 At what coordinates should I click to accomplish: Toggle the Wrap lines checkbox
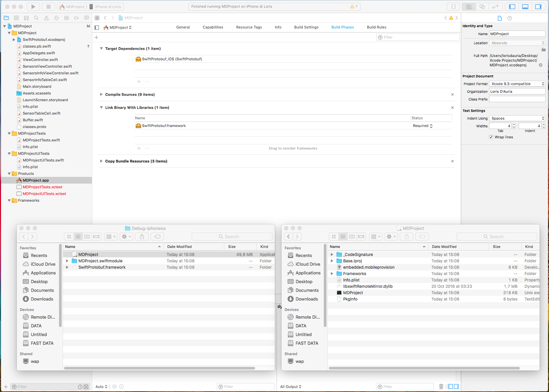point(491,137)
